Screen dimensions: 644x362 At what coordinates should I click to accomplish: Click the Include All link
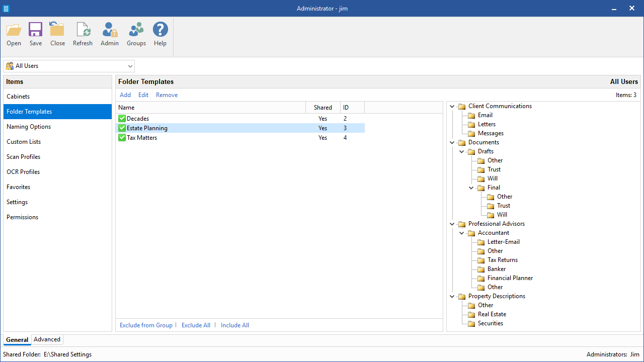point(235,325)
